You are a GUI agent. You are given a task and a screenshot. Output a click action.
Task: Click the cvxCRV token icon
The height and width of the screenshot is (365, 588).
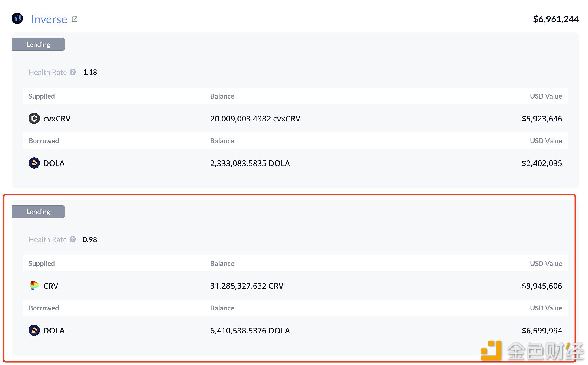[x=34, y=118]
